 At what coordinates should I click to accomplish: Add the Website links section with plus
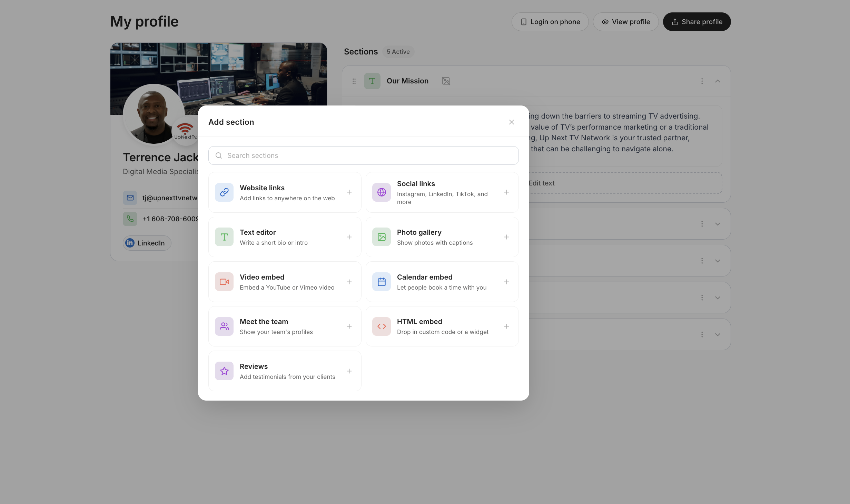click(x=349, y=192)
